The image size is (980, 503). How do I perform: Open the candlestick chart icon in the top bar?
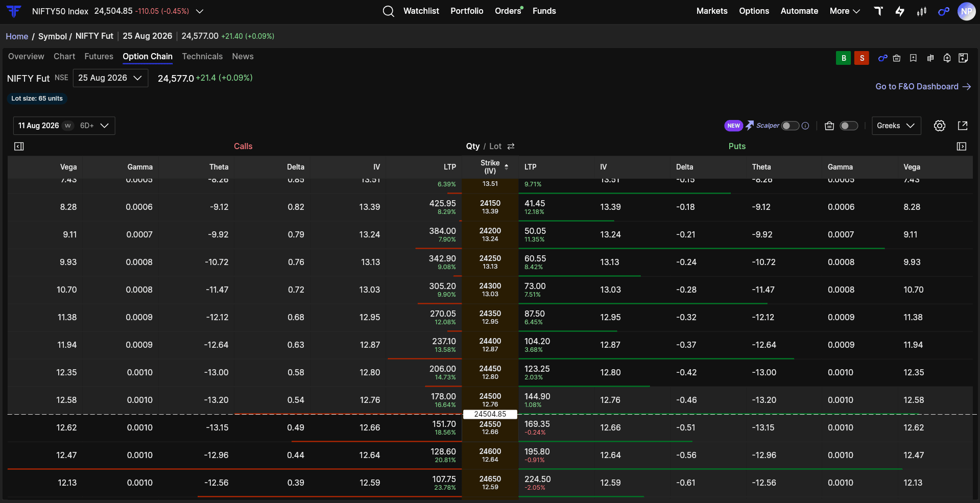(922, 11)
